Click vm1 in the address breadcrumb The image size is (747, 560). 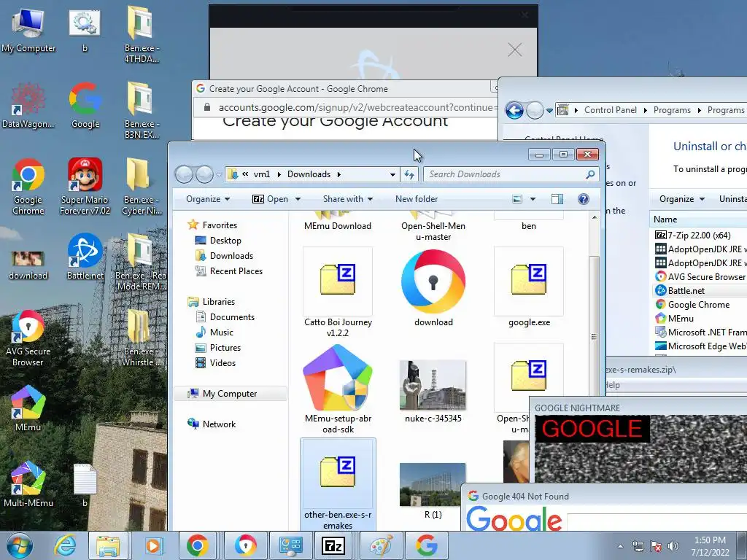point(262,174)
